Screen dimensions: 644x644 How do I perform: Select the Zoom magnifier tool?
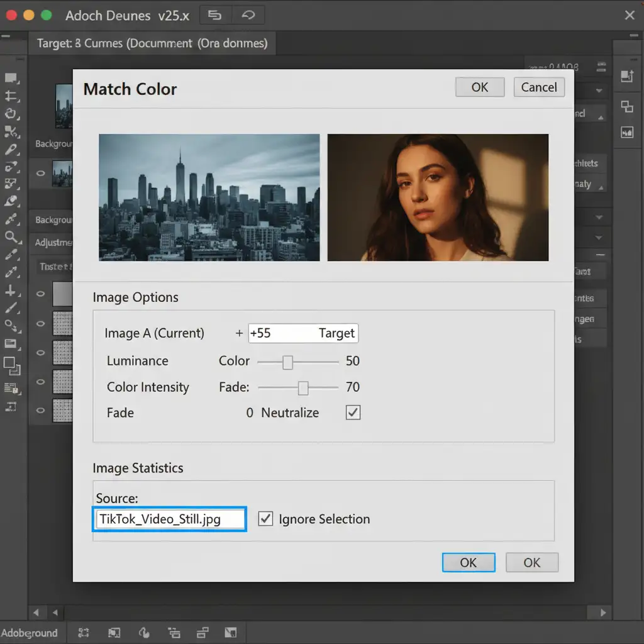pyautogui.click(x=11, y=236)
